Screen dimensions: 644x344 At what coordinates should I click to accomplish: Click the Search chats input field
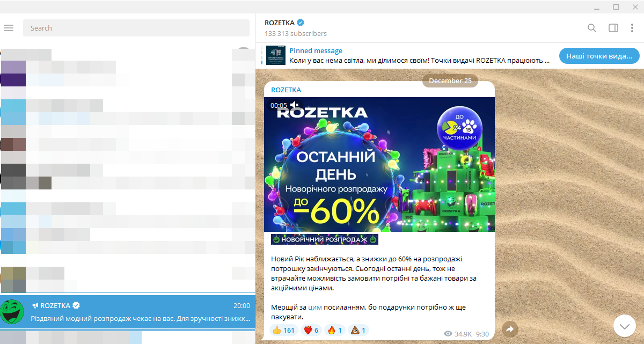[136, 28]
